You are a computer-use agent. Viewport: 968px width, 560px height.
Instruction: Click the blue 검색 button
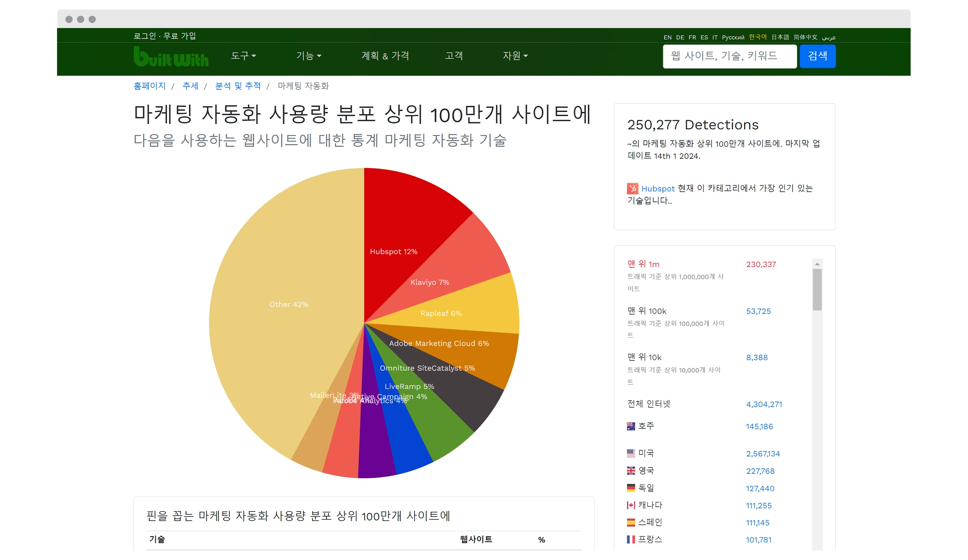pyautogui.click(x=817, y=56)
